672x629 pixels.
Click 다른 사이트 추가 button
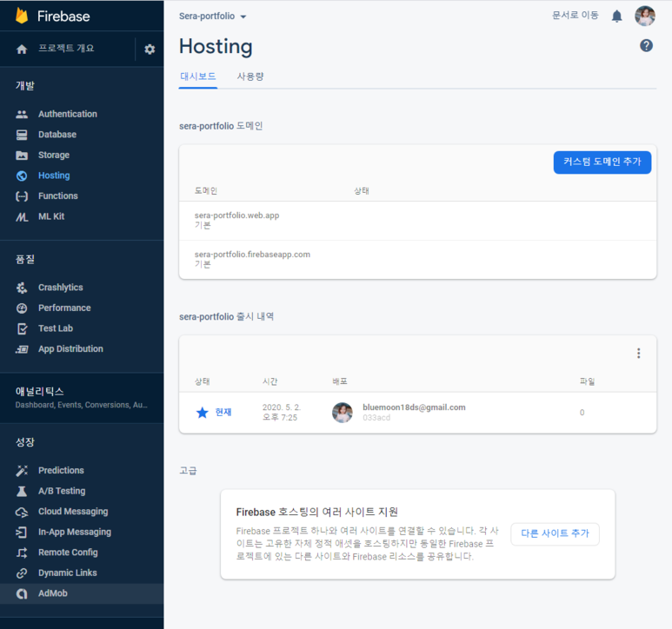tap(555, 534)
